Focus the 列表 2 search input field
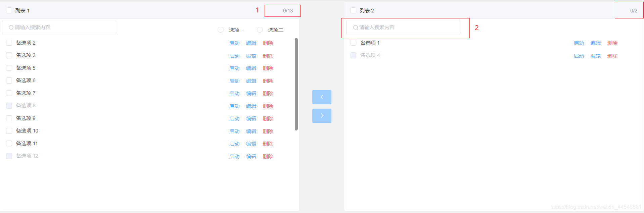 pos(403,28)
